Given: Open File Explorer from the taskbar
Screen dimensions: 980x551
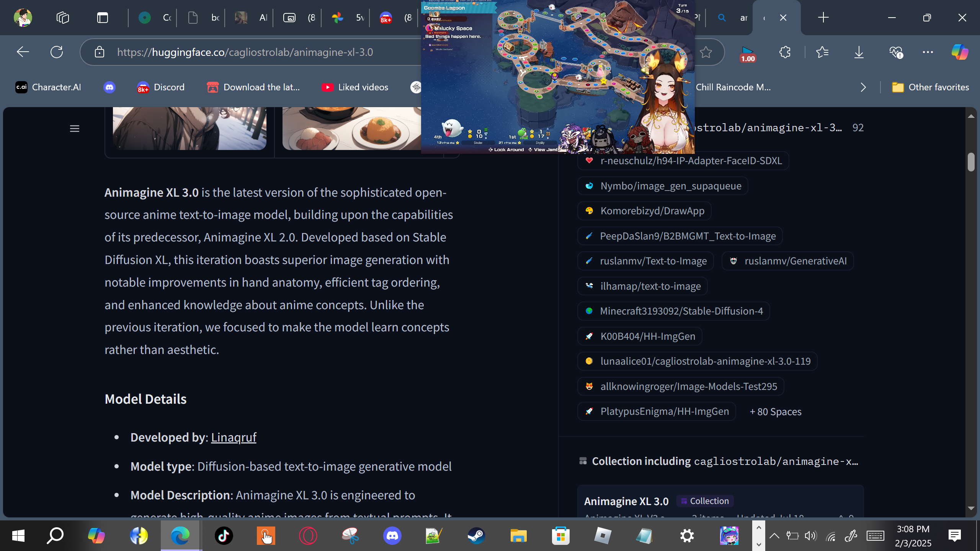Looking at the screenshot, I should [x=519, y=536].
